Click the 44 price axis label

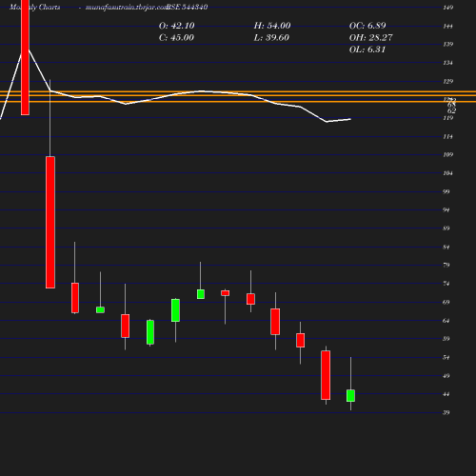(446, 394)
